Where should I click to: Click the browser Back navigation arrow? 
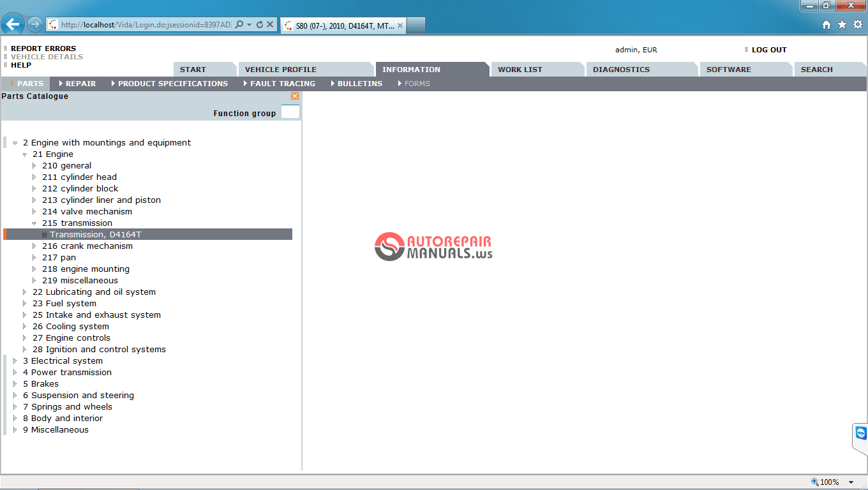click(x=12, y=24)
